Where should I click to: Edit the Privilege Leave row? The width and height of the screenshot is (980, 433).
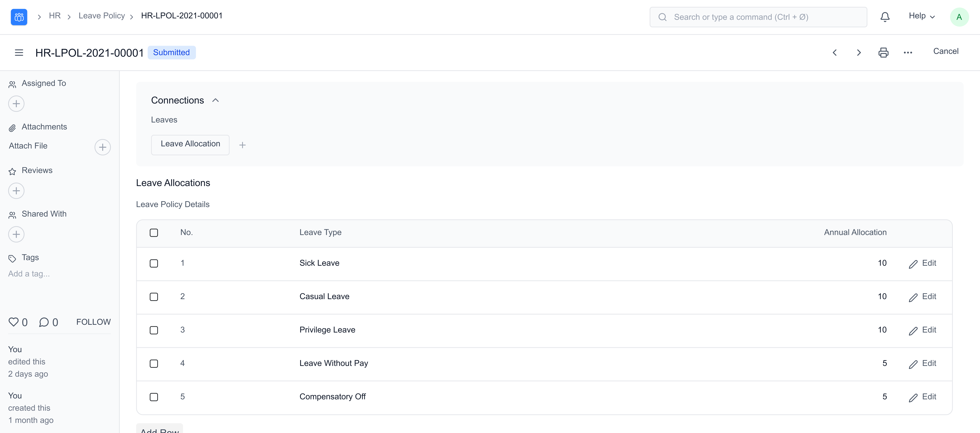click(922, 330)
